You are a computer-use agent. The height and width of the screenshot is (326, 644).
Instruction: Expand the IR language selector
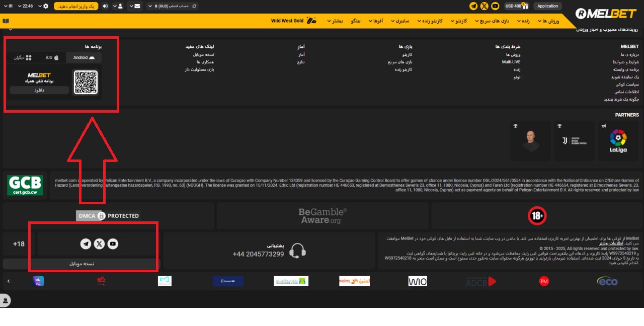click(9, 6)
